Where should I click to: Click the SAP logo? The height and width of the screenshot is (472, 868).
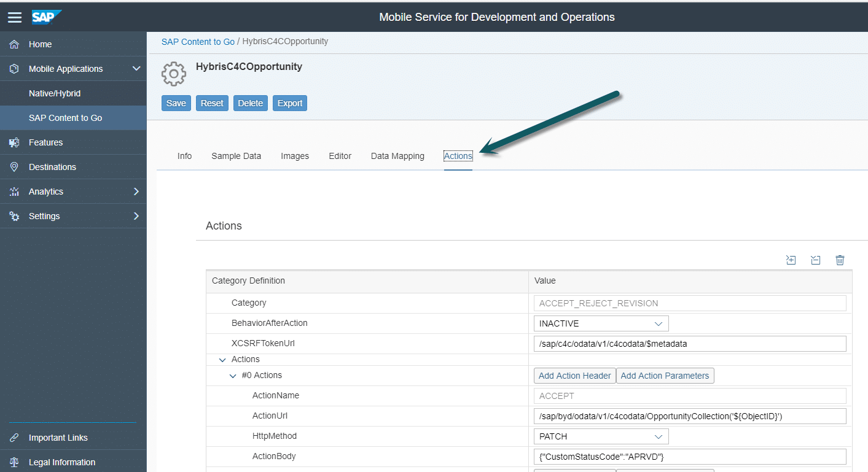coord(47,17)
